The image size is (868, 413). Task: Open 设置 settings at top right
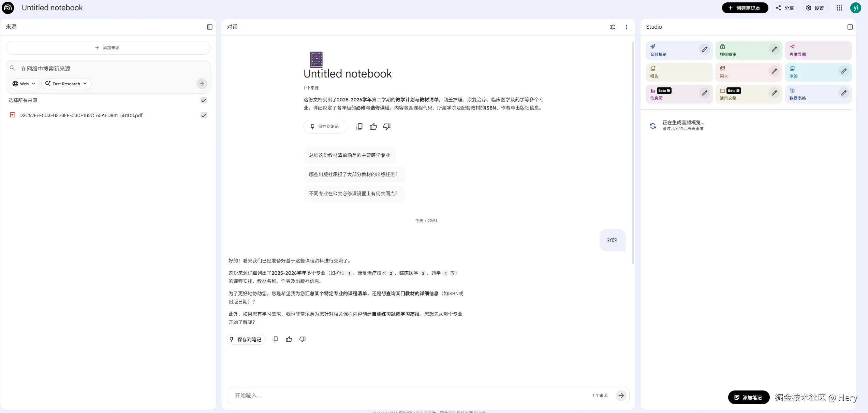(815, 8)
